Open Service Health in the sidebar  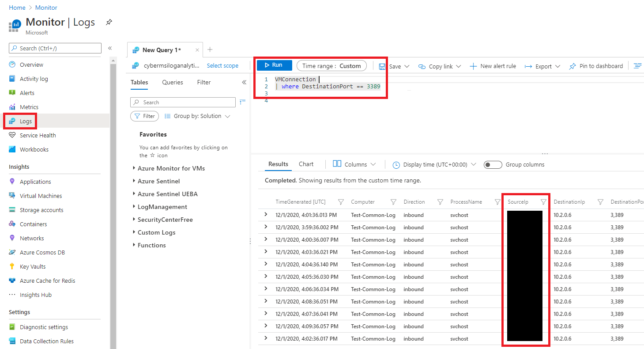click(38, 135)
